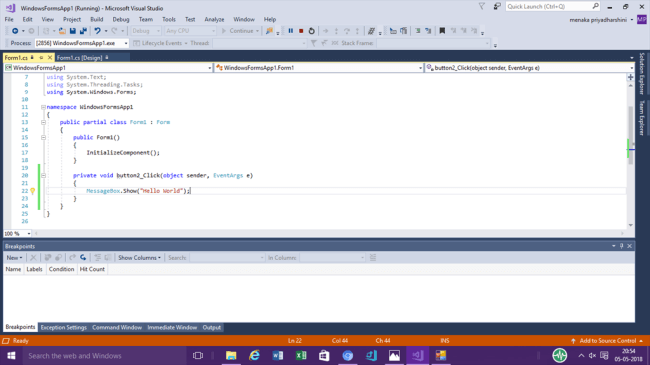Switch to Form1.cs [Design] tab
Screen dimensions: 650x365
point(79,58)
